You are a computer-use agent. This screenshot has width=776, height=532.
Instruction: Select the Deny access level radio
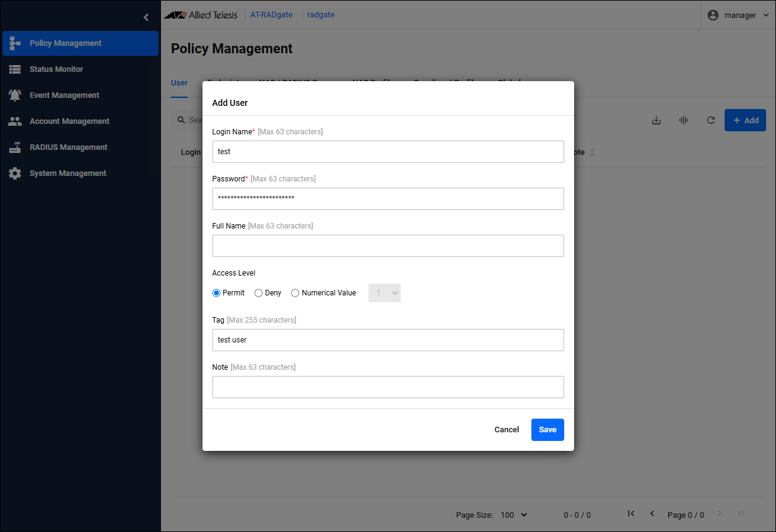pos(259,293)
